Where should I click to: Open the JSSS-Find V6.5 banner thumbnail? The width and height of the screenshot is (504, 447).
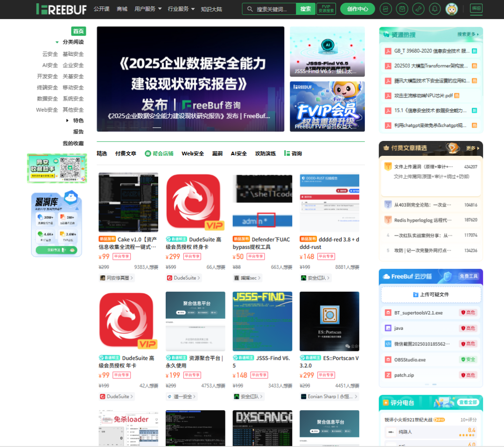pos(327,52)
